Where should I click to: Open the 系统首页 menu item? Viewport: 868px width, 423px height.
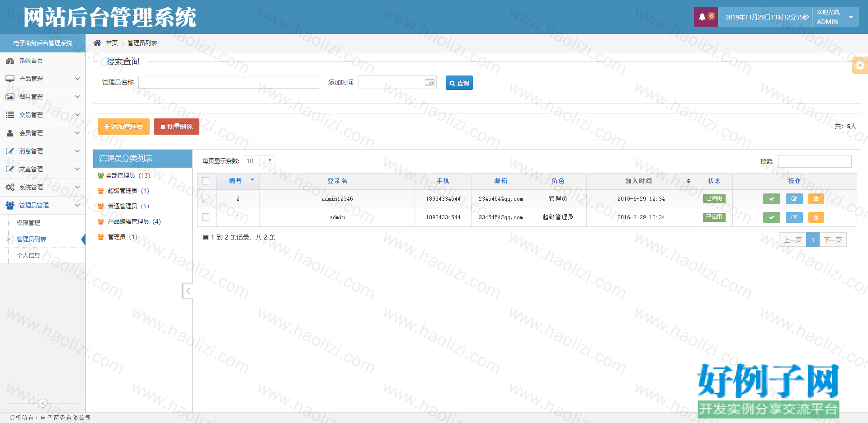click(42, 61)
